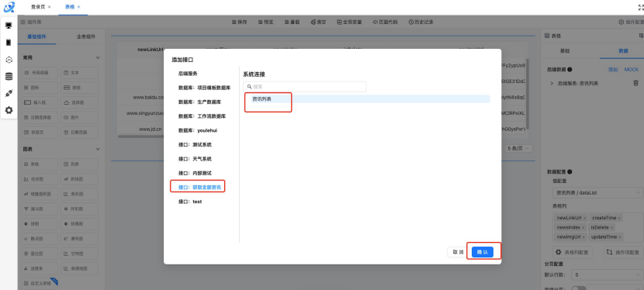Select the 布局容器 component
Screen dimensions: 644x290
40,73
